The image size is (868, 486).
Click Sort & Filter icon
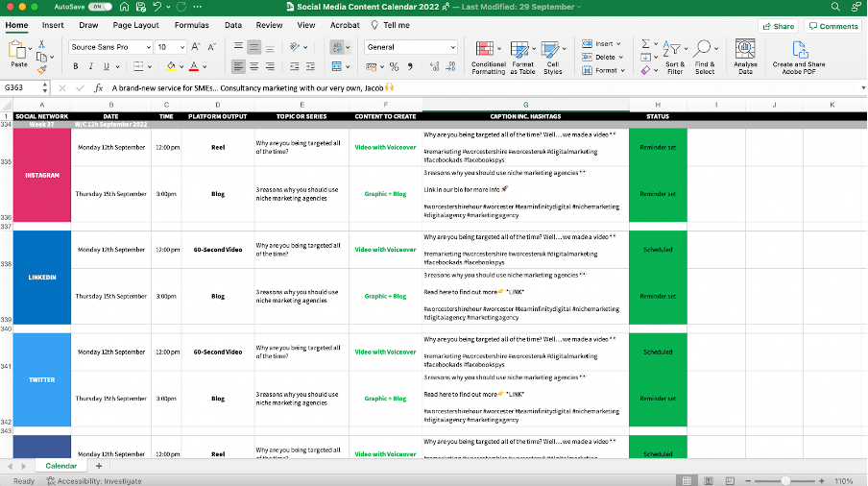pos(675,57)
